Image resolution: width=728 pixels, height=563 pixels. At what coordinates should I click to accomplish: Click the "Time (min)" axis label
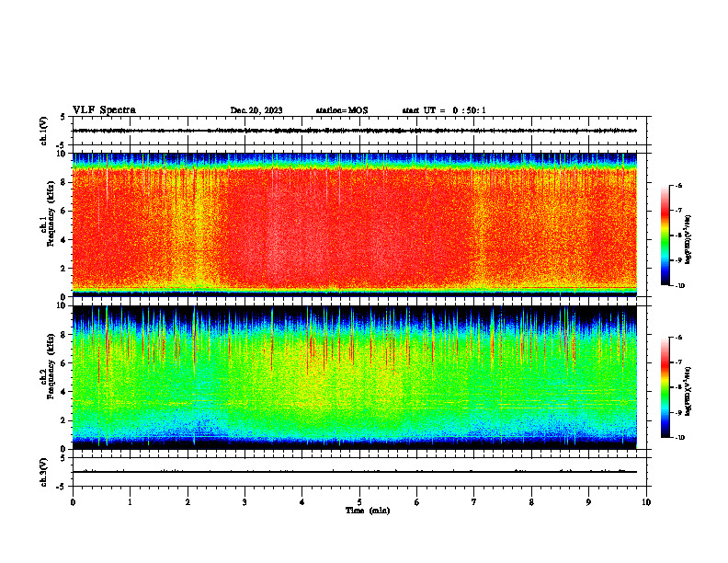coord(368,511)
